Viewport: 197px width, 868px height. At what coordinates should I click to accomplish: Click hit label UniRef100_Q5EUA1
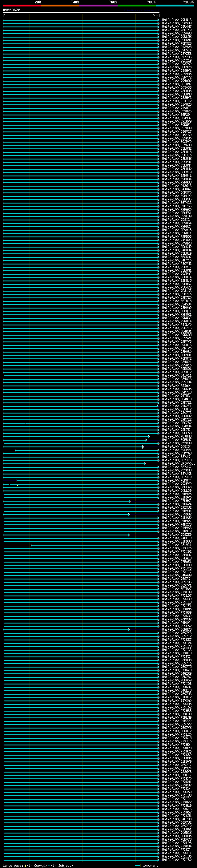[x=177, y=829]
